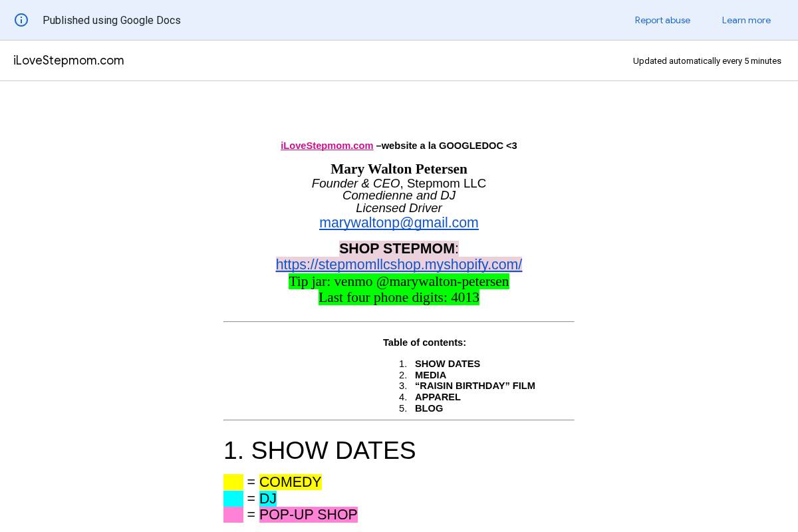The height and width of the screenshot is (532, 798).
Task: Click the cyan DJ legend swatch
Action: (x=233, y=498)
